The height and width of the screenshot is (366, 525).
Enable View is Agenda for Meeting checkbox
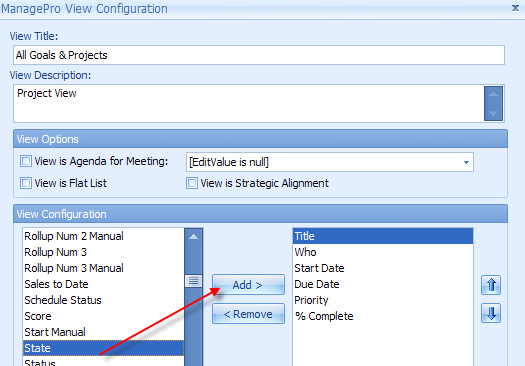[26, 161]
